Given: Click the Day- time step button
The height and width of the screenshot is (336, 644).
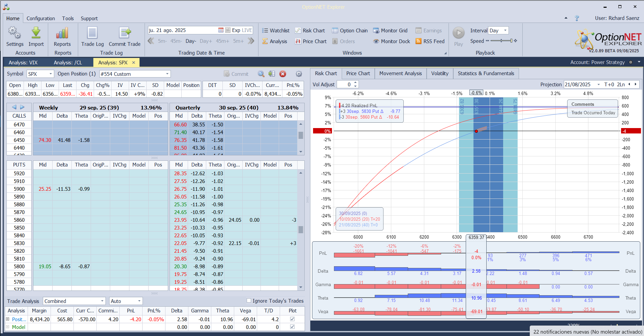Looking at the screenshot, I should 191,41.
